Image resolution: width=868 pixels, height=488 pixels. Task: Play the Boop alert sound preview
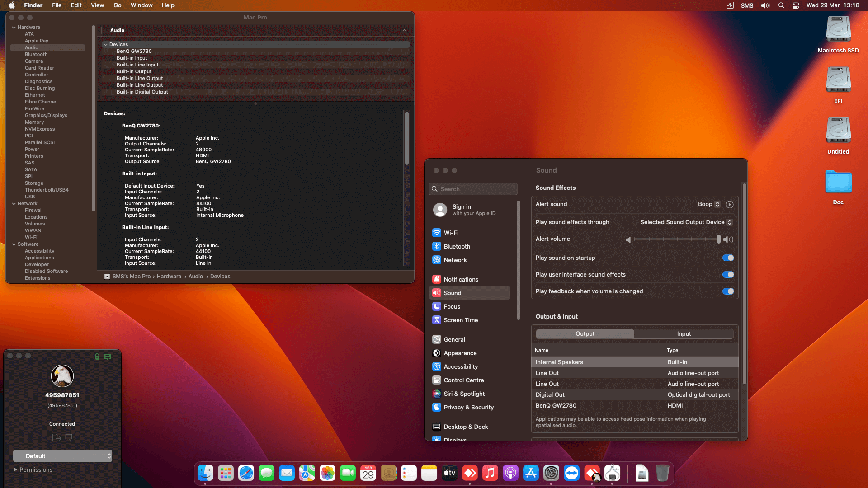[730, 204]
